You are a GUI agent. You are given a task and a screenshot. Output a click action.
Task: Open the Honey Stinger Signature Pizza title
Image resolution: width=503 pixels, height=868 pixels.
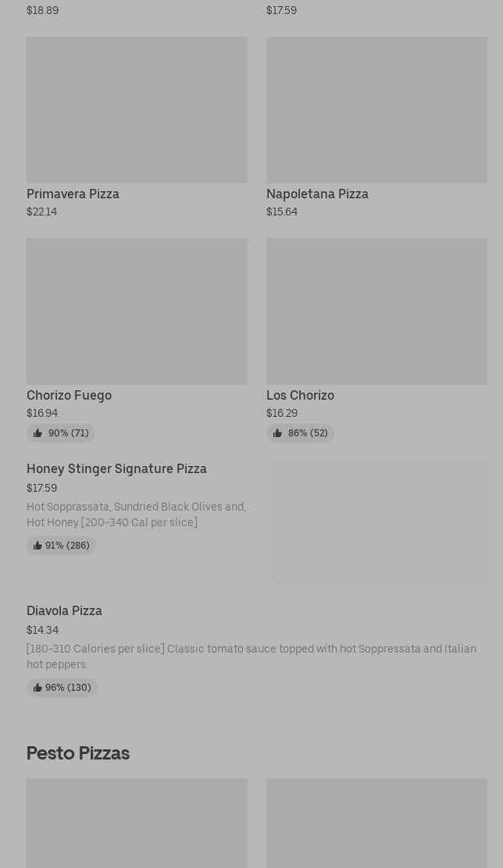coord(116,468)
